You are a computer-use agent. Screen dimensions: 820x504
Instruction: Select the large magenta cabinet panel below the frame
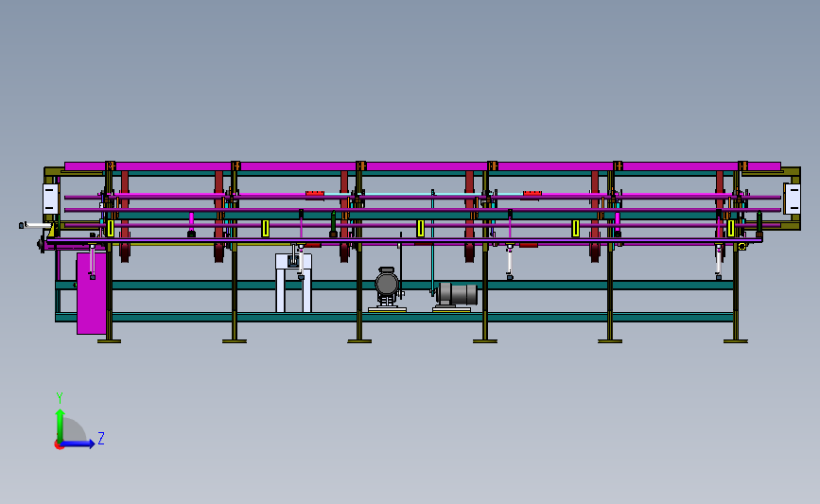pos(91,293)
